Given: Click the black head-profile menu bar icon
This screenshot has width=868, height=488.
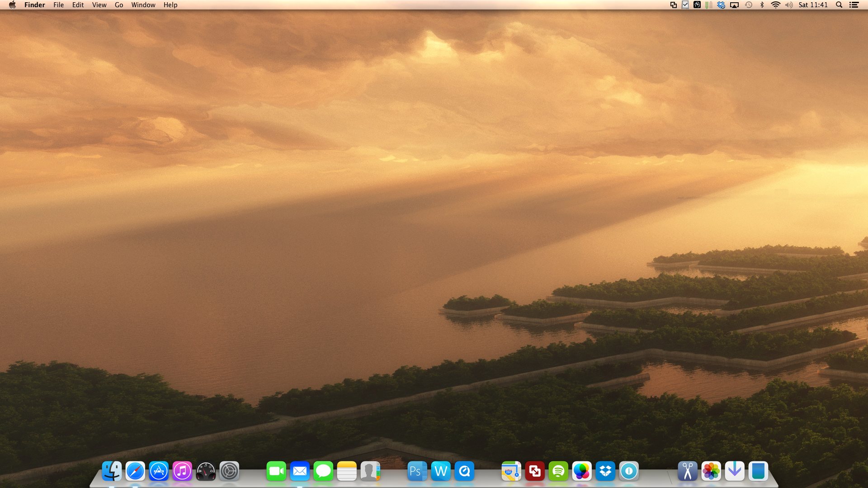Looking at the screenshot, I should click(697, 5).
